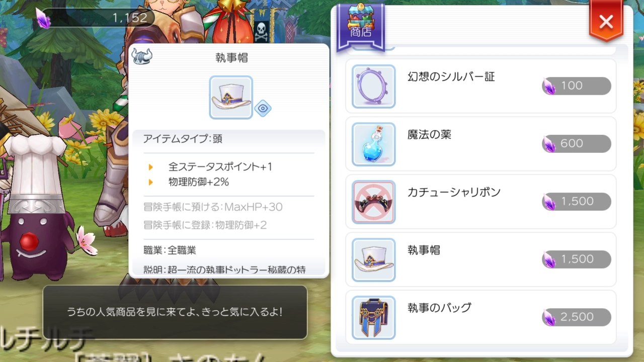Image resolution: width=644 pixels, height=362 pixels.
Task: Click the large hat thumbnail in tooltip
Action: [x=231, y=98]
